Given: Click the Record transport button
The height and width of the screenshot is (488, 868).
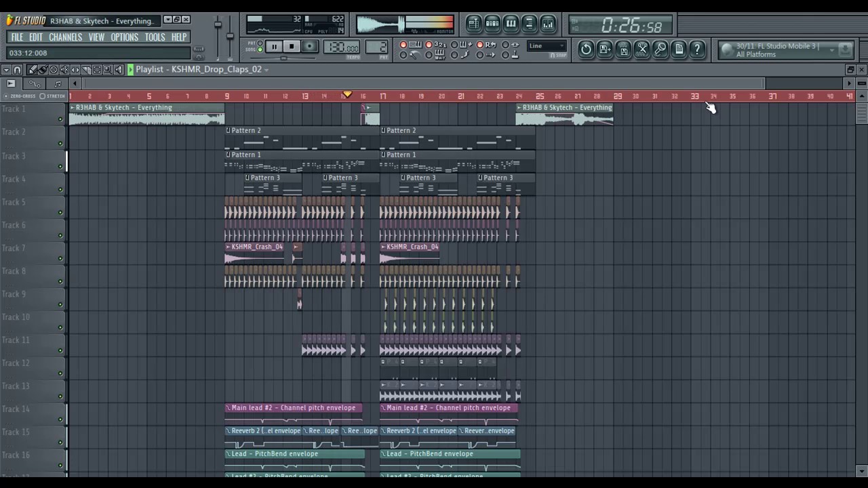Looking at the screenshot, I should coord(309,47).
